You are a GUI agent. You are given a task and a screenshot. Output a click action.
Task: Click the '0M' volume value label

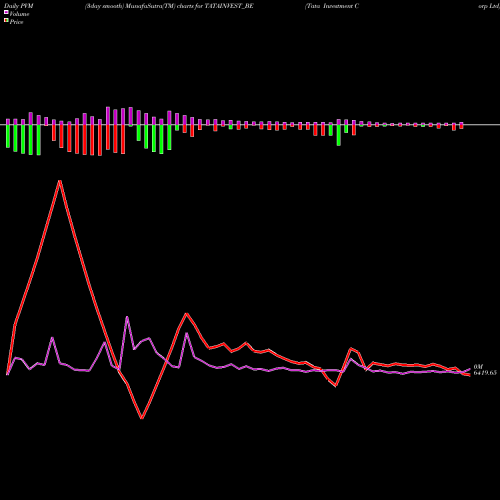(x=478, y=367)
